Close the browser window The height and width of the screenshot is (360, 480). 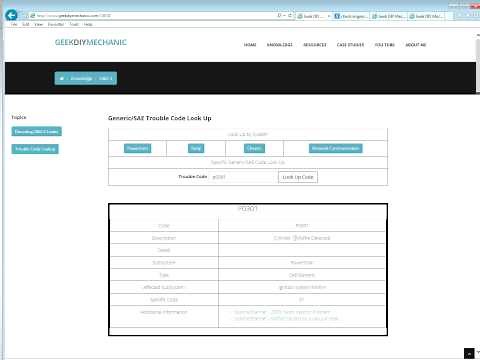475,6
